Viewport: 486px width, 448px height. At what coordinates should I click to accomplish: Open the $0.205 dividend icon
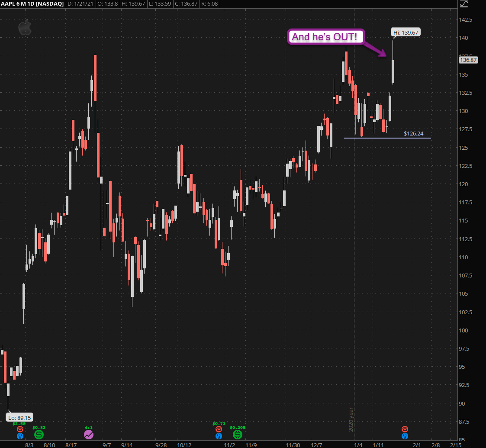click(x=238, y=435)
